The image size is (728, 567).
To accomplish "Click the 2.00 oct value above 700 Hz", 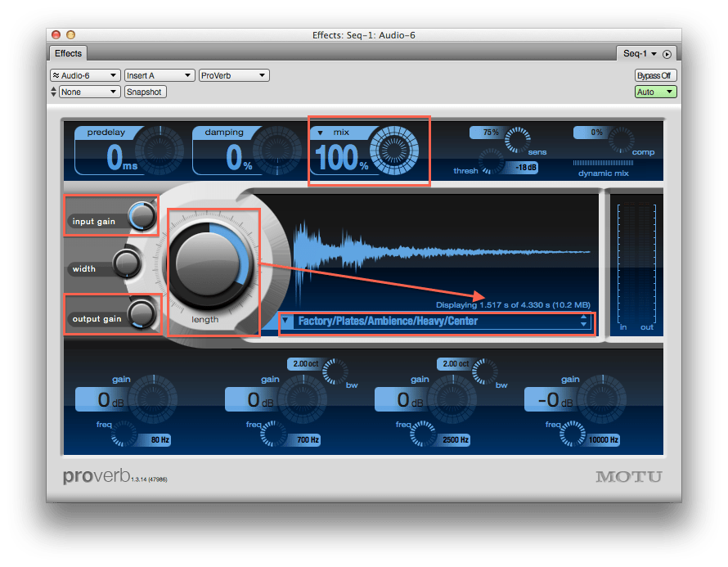I will point(305,363).
